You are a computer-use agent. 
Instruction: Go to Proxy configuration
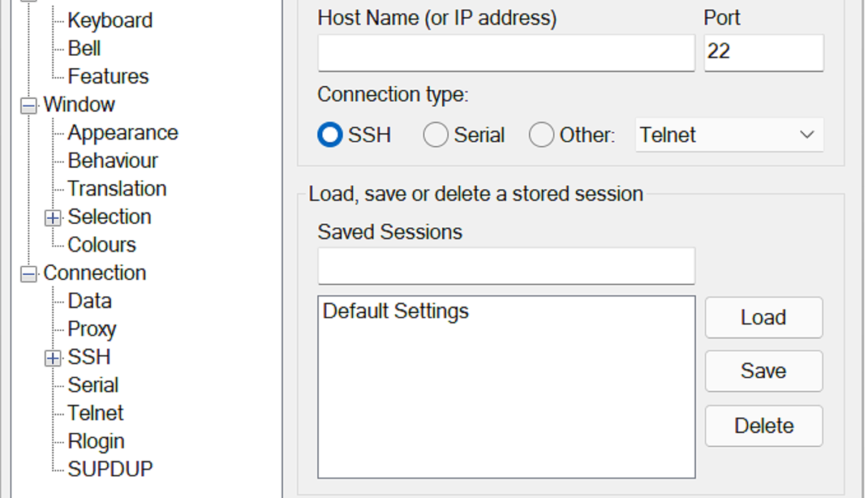[x=92, y=330]
